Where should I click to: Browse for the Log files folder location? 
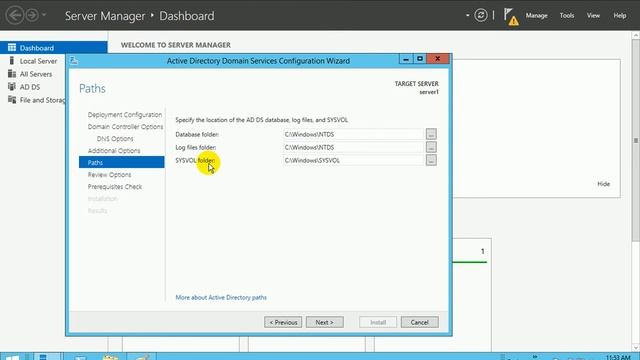tap(431, 147)
